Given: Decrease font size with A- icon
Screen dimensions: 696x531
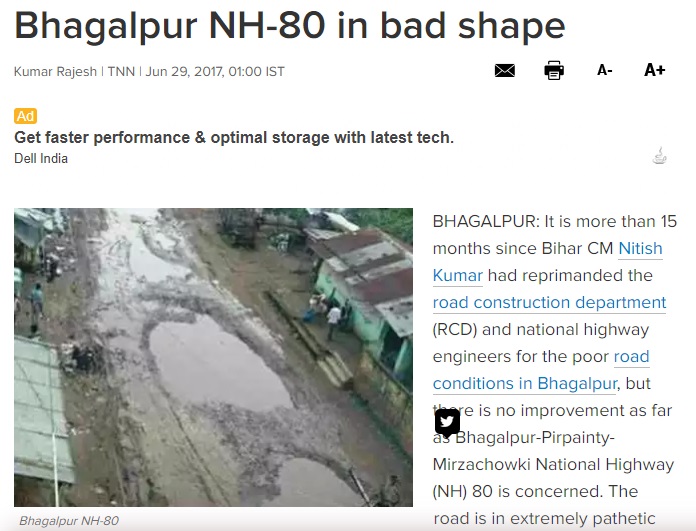Looking at the screenshot, I should tap(605, 70).
